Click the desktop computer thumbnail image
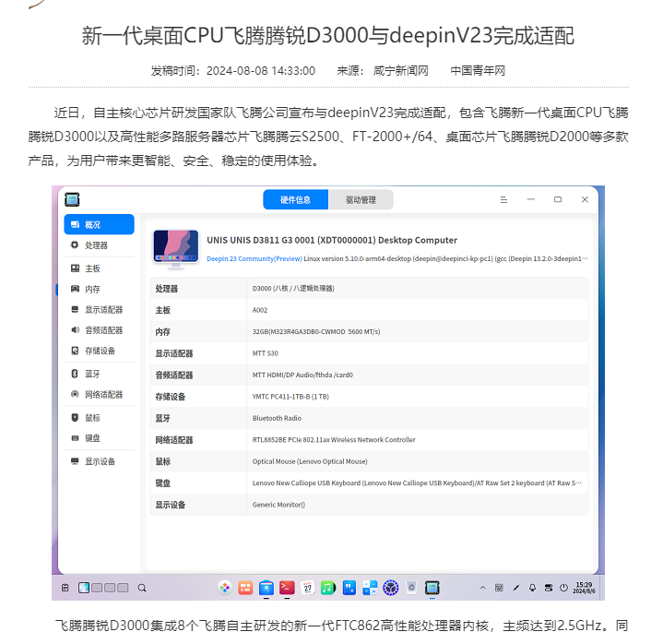This screenshot has width=663, height=644. (176, 248)
